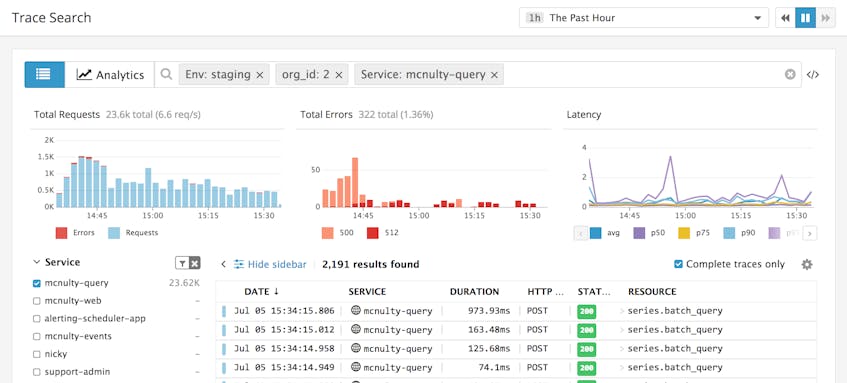847x383 pixels.
Task: Show next latency legend items
Action: (x=809, y=233)
